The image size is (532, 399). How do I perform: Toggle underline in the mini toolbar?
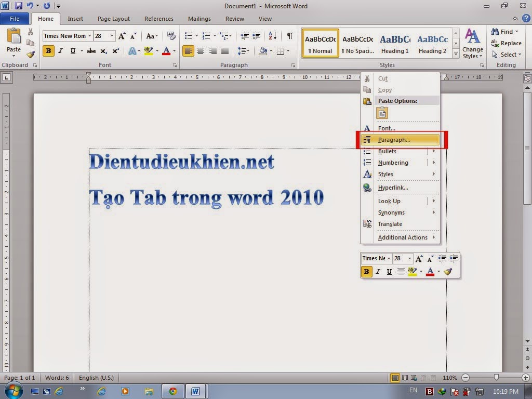[x=390, y=271]
